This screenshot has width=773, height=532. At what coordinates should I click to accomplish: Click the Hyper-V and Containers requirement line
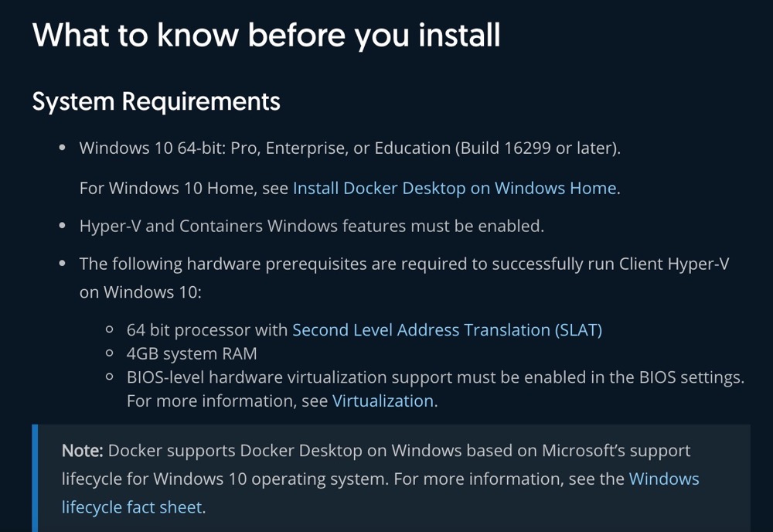click(x=312, y=227)
